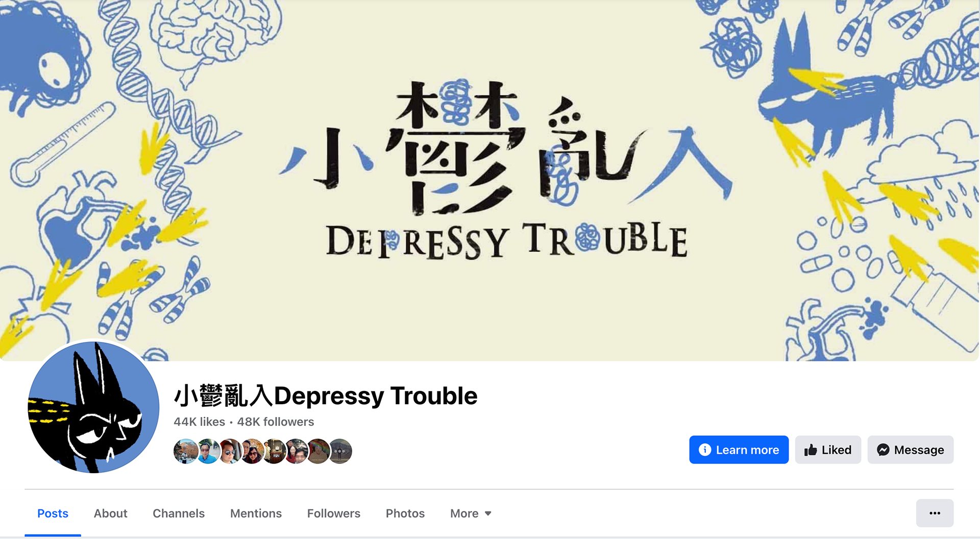Click the Messenger icon on Message button
980x539 pixels.
pos(883,450)
